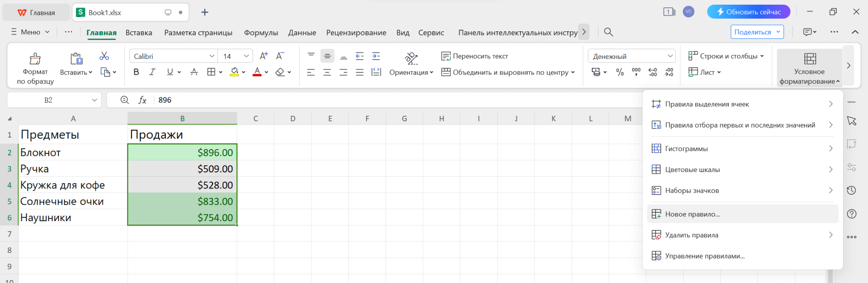Click the Обновить сейчас button

(748, 12)
